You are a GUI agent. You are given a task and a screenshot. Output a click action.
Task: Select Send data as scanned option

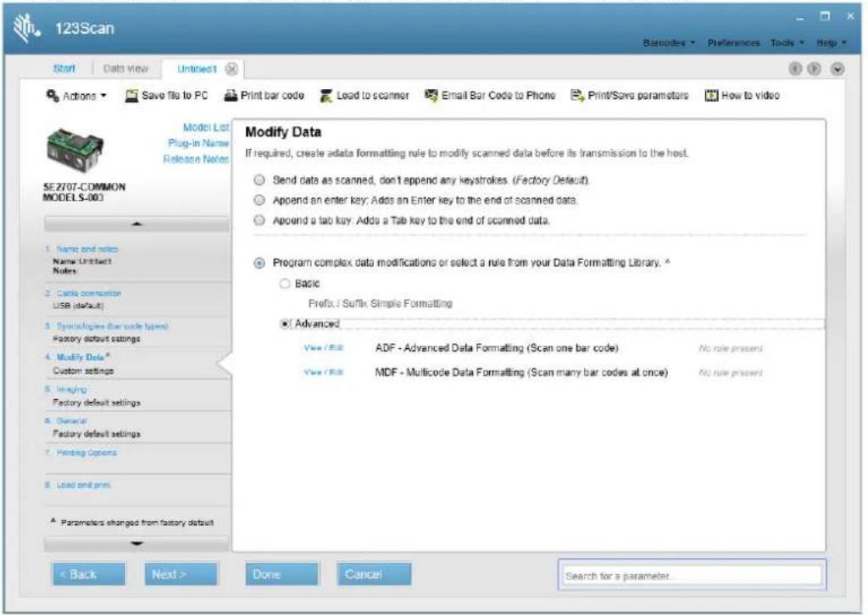(259, 180)
